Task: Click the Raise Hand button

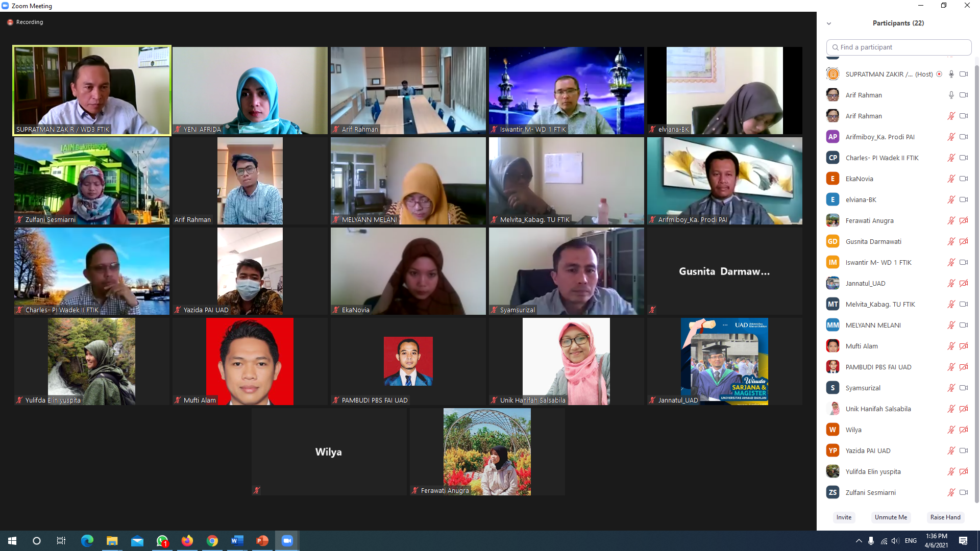Action: point(945,517)
